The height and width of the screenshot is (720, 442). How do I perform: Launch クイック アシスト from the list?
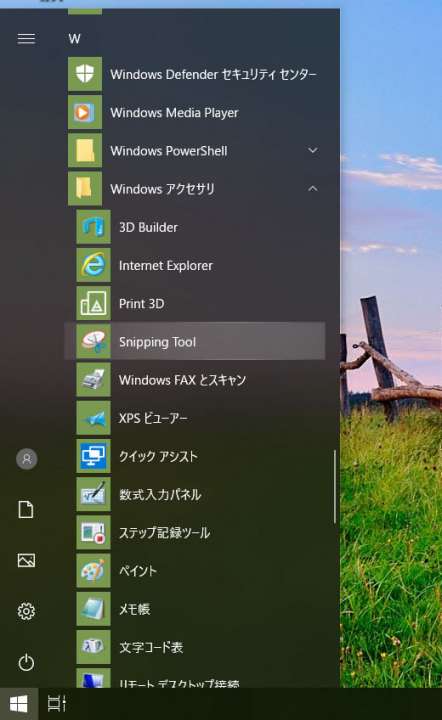click(158, 456)
